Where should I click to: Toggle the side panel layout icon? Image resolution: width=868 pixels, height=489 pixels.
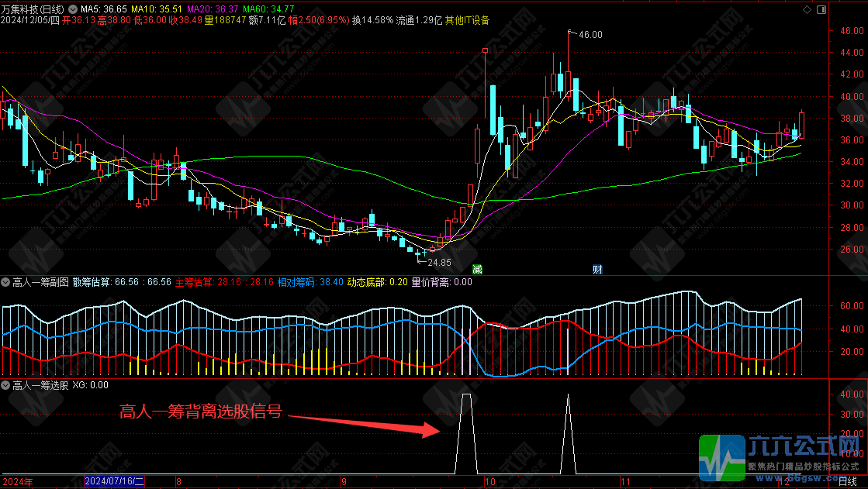click(822, 9)
